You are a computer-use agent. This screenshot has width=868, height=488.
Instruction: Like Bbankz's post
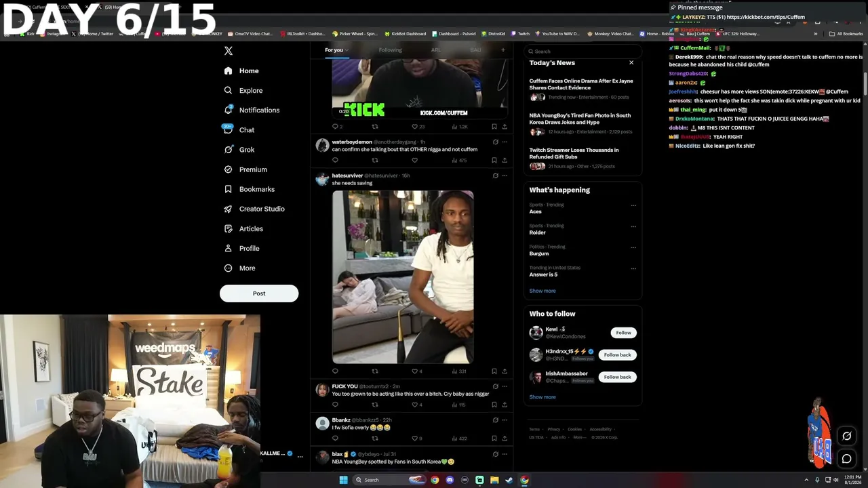(x=416, y=439)
